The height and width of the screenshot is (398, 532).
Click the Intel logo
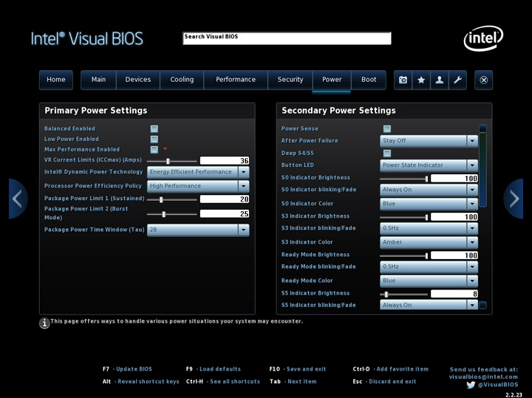pyautogui.click(x=483, y=38)
